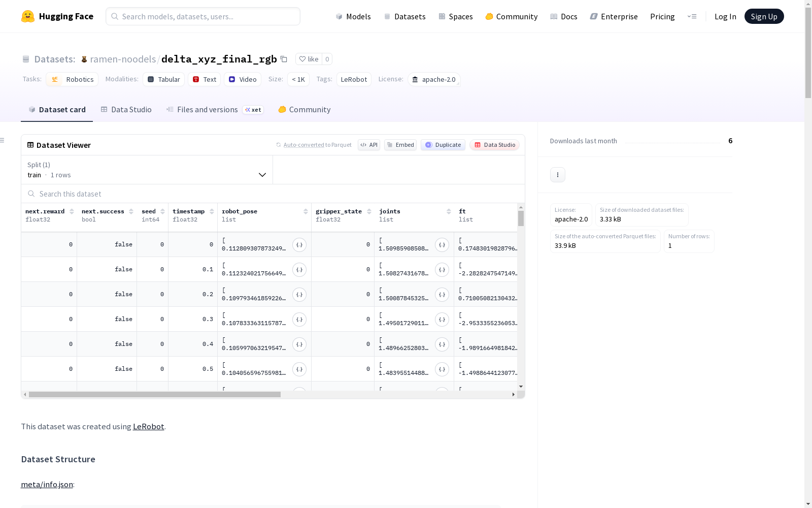Sort by robot_pose column
Image resolution: width=812 pixels, height=508 pixels.
[x=306, y=211]
